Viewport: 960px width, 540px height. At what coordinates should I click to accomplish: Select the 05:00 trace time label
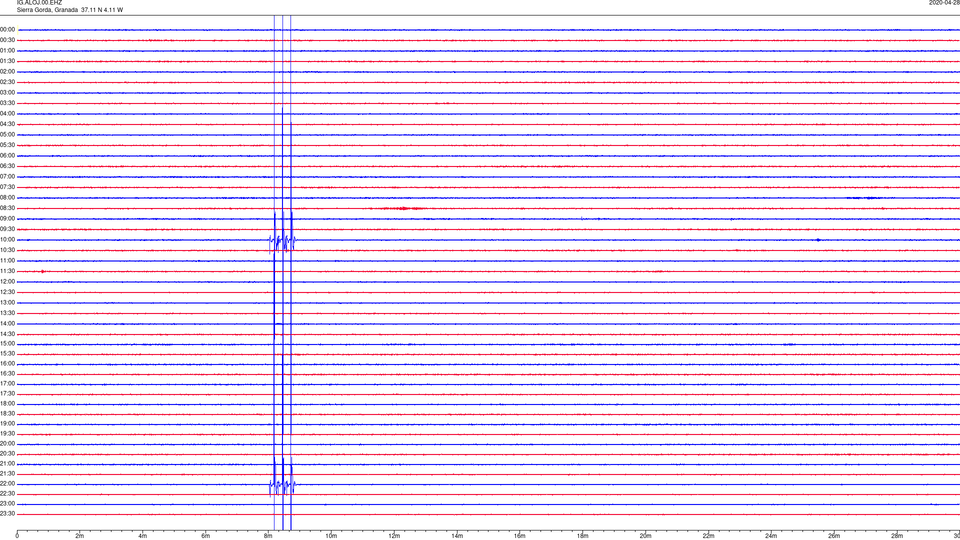tap(7, 135)
